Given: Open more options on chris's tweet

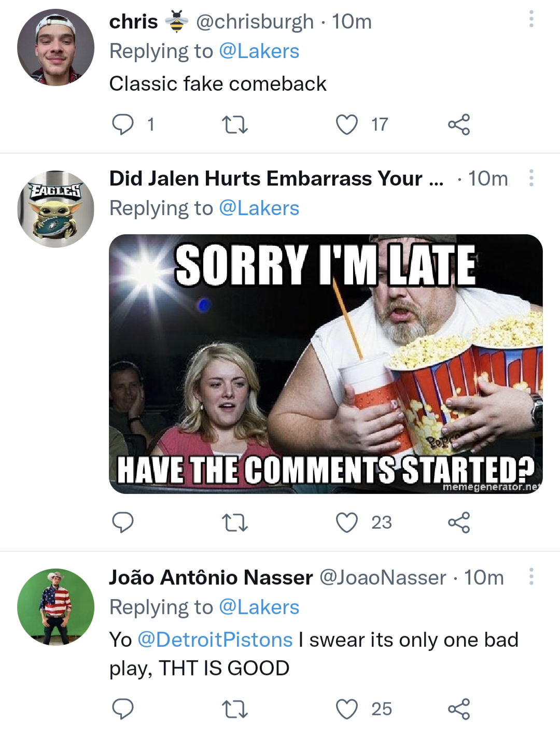Looking at the screenshot, I should click(x=531, y=19).
